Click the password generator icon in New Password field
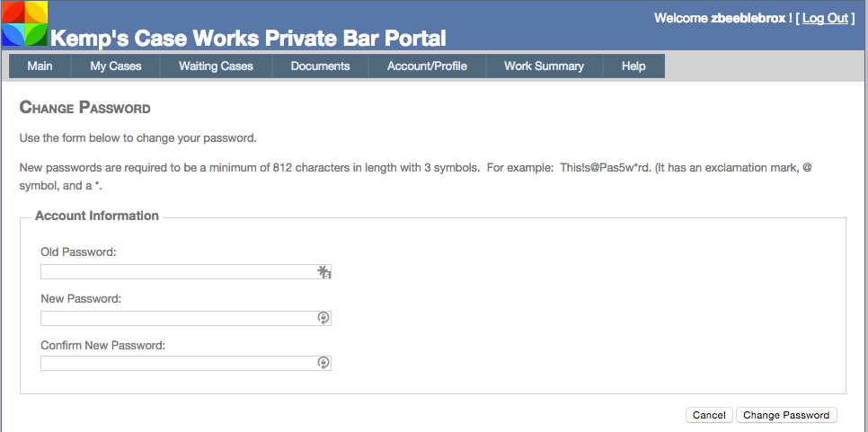868x432 pixels. (323, 318)
